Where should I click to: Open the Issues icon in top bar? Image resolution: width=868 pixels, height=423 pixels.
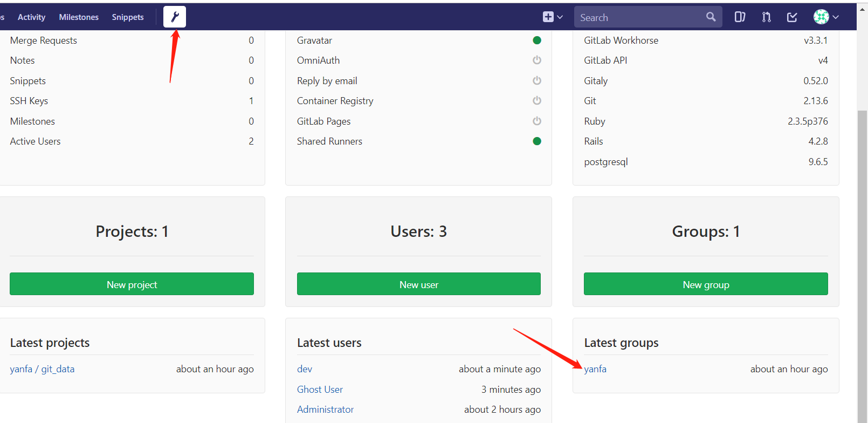click(740, 17)
